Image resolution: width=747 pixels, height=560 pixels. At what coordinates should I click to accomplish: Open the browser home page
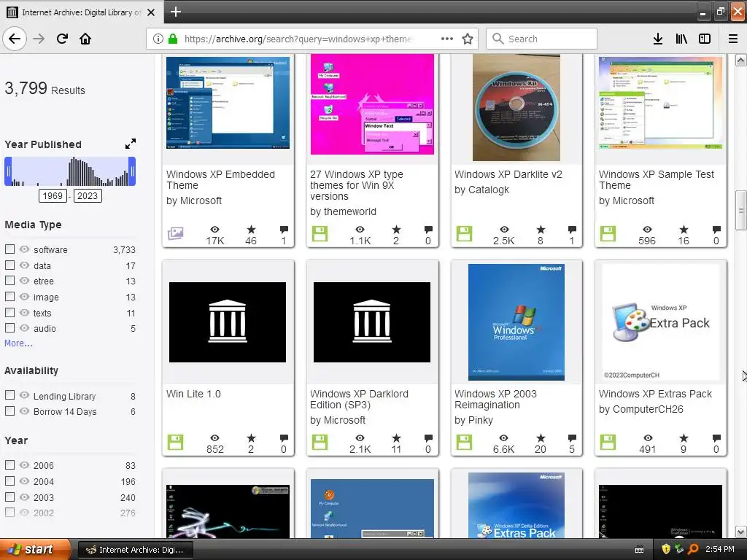(85, 39)
